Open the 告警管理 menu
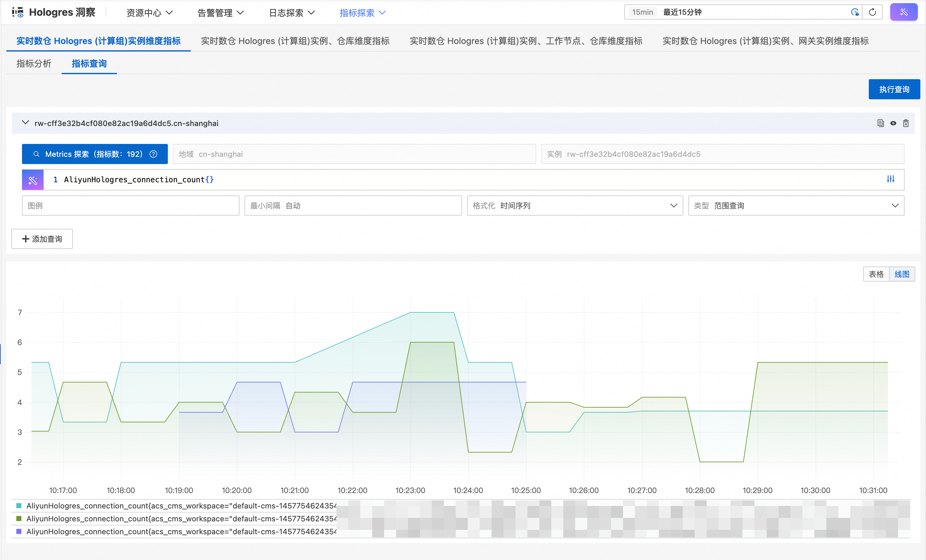Screen dimensions: 926x560 point(221,13)
